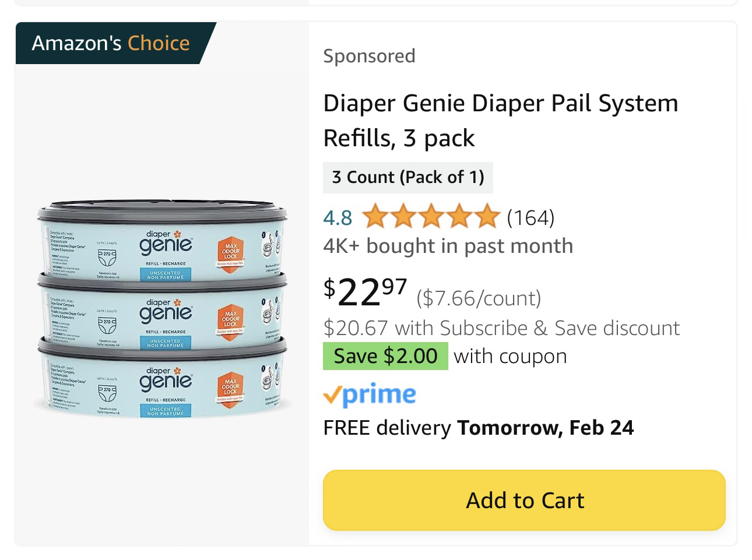Click the with coupon text

tap(509, 355)
